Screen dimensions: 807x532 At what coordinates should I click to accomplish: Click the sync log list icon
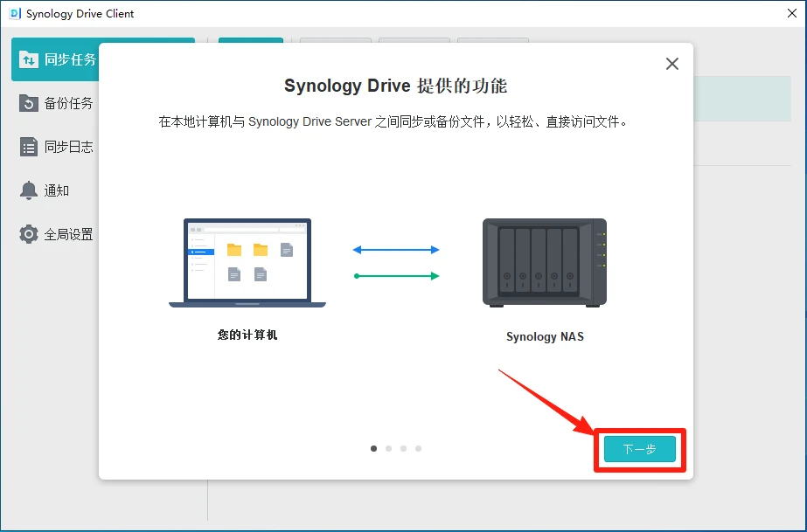pos(29,147)
